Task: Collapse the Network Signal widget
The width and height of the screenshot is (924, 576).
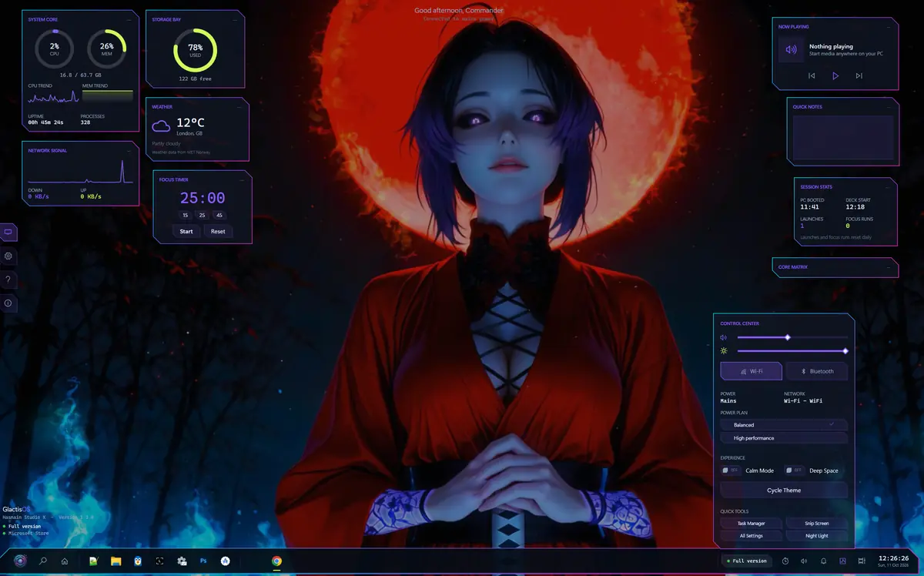Action: point(129,151)
